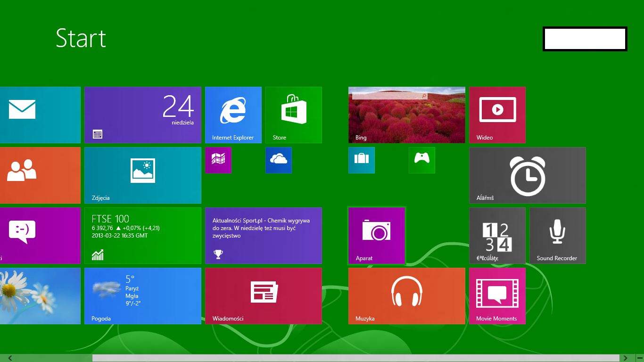Viewport: 644px width, 362px height.
Task: Open the Wideo app
Action: pyautogui.click(x=497, y=115)
